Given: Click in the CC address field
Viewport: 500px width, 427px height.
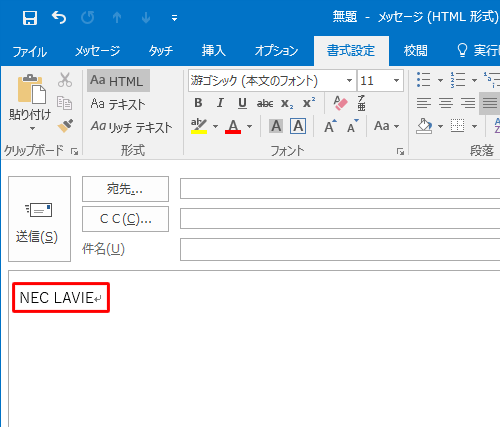Looking at the screenshot, I should click(340, 219).
